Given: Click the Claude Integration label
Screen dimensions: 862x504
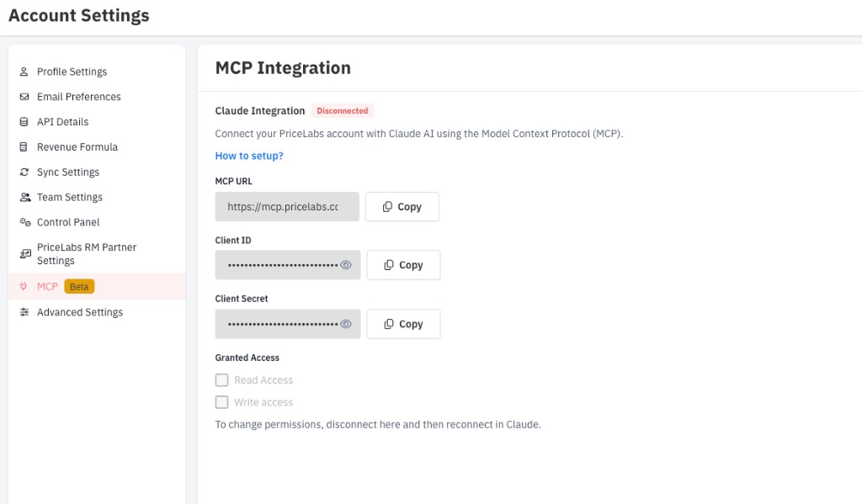Looking at the screenshot, I should tap(259, 110).
